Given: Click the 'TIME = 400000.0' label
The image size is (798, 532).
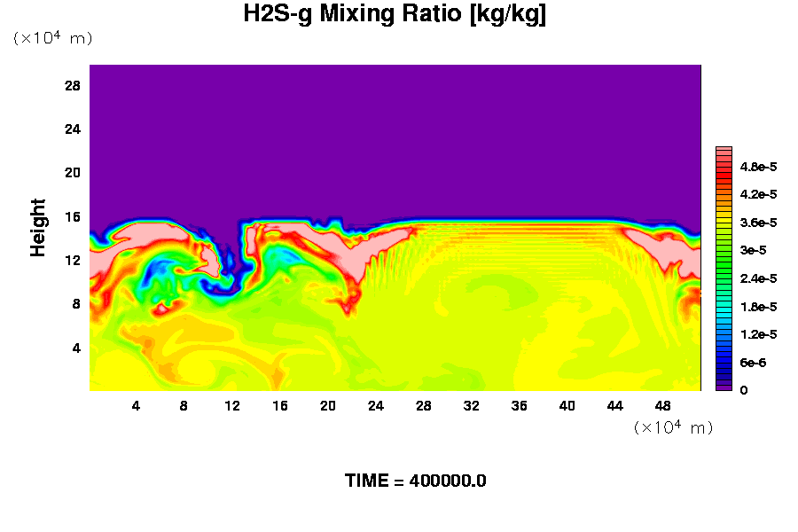Looking at the screenshot, I should pyautogui.click(x=415, y=481).
